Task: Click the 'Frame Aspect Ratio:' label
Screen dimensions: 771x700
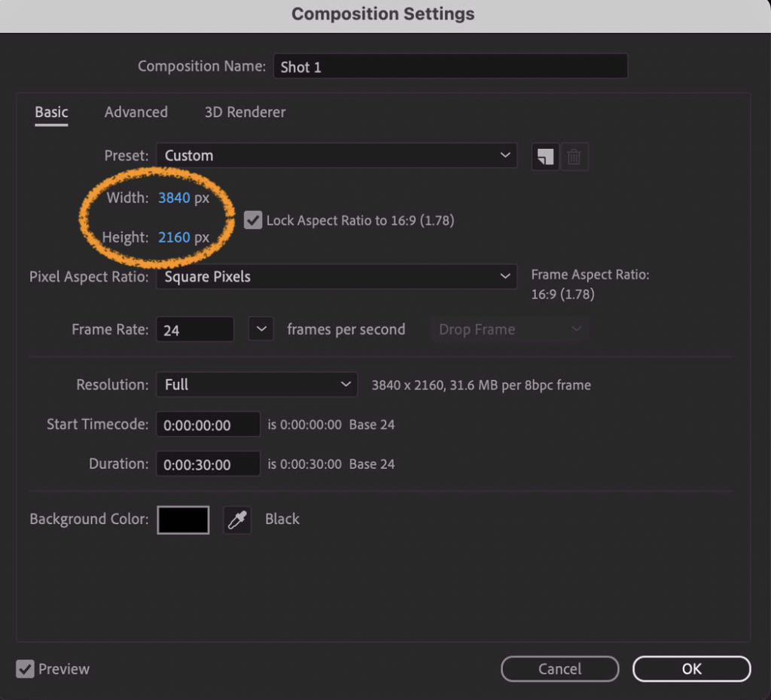Action: 590,274
